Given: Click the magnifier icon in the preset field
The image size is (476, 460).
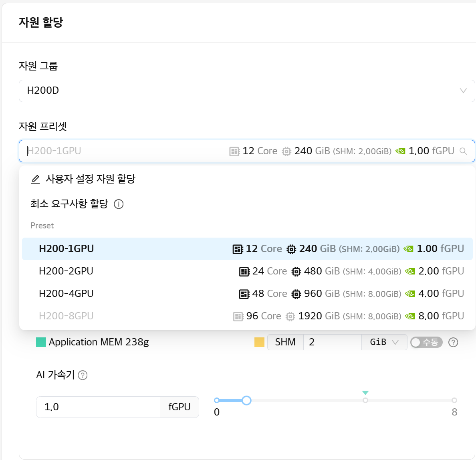Looking at the screenshot, I should pyautogui.click(x=463, y=151).
